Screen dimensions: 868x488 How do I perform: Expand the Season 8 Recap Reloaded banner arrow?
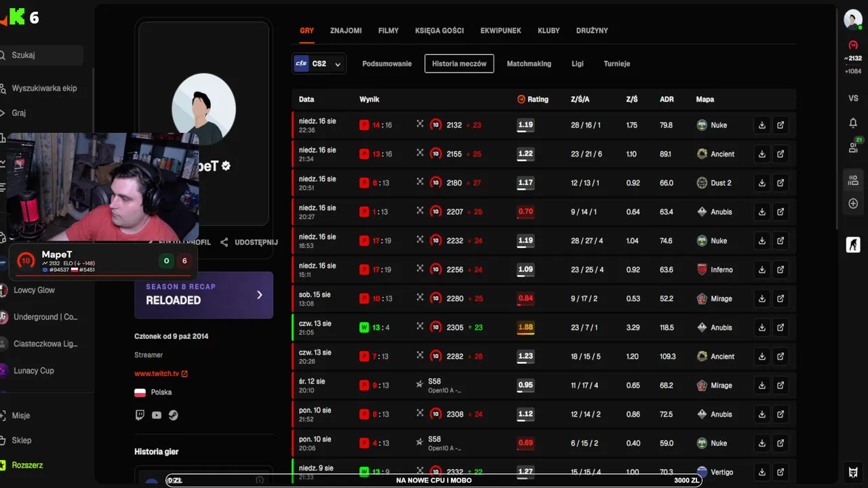(x=259, y=295)
